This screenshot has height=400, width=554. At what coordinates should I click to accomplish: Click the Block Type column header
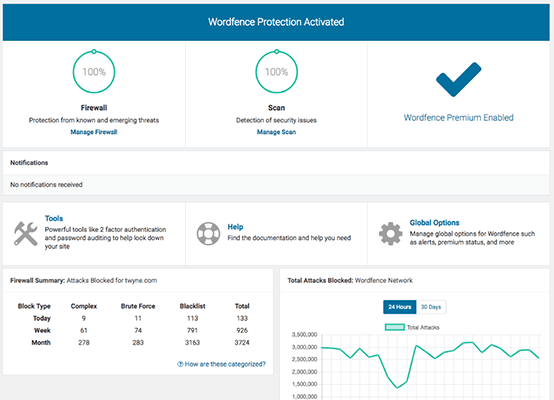point(34,306)
